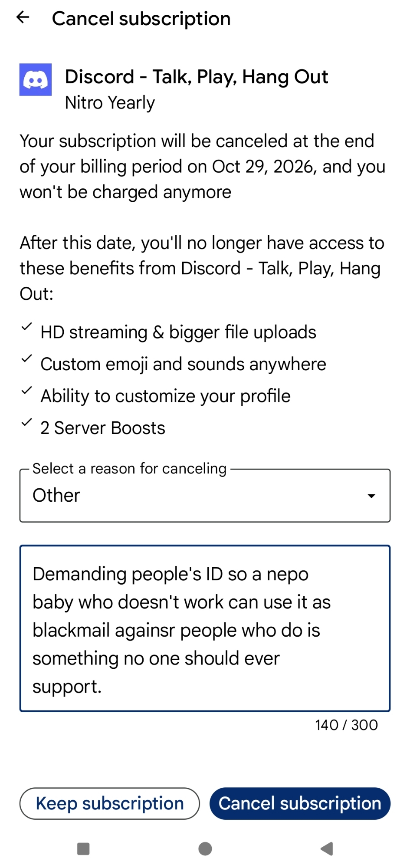Click the dropdown arrow in the reason selector
Image resolution: width=410 pixels, height=868 pixels.
click(x=371, y=496)
